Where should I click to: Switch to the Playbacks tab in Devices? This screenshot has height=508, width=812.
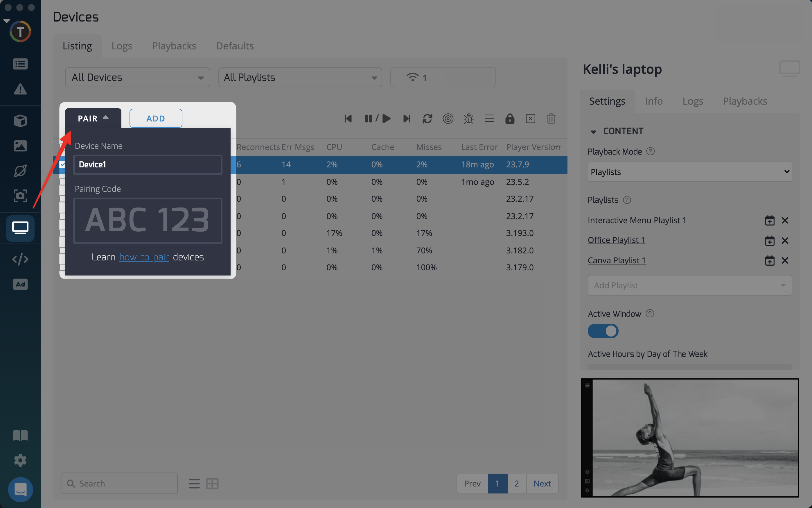(x=174, y=46)
